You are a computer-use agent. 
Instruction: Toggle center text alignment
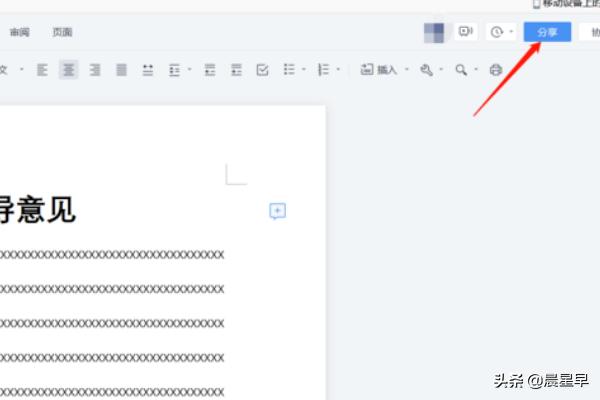point(68,70)
